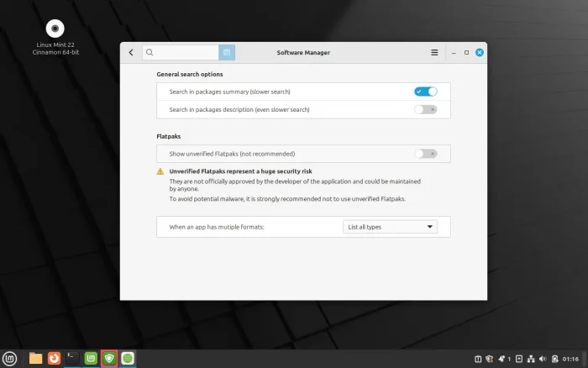Enable search in packages description
This screenshot has width=588, height=368.
[x=425, y=109]
